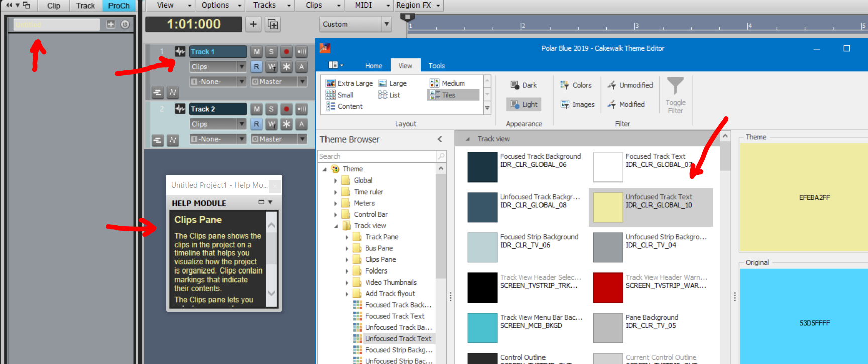The width and height of the screenshot is (868, 364).
Task: Open Track 2 Clips dropdown
Action: [x=218, y=124]
